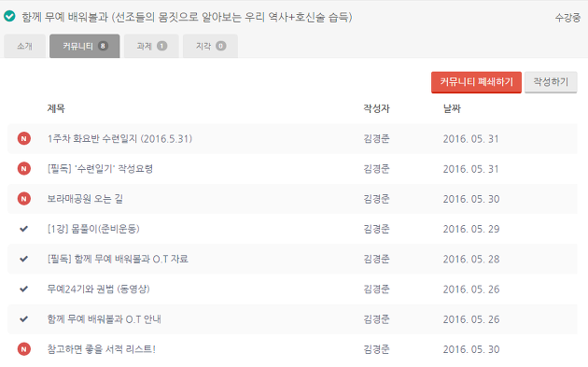Click the date in the 무예24기와 권법 row

(x=471, y=289)
